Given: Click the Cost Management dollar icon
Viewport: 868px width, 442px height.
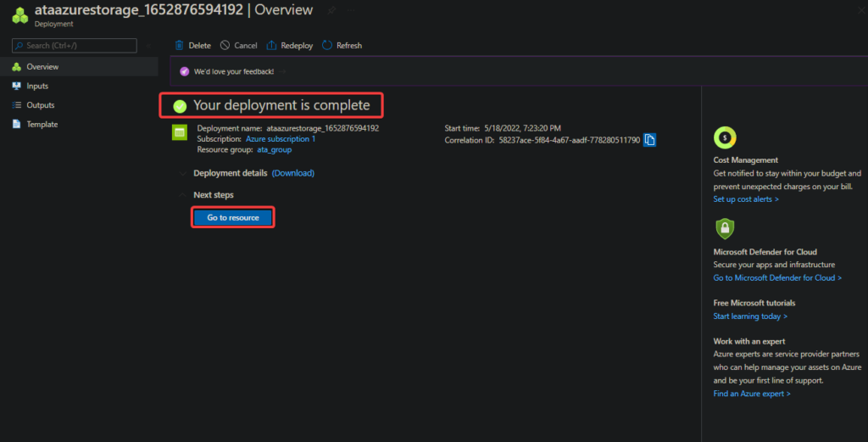Looking at the screenshot, I should pos(725,137).
